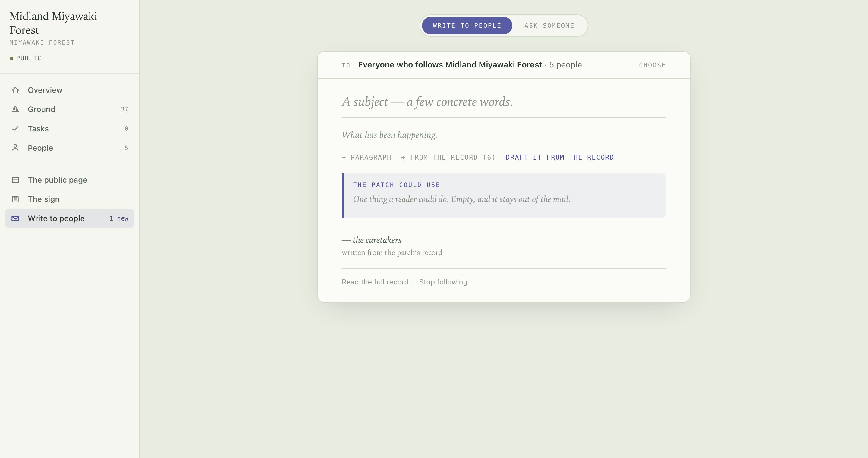Go to the Ground section

tap(69, 109)
